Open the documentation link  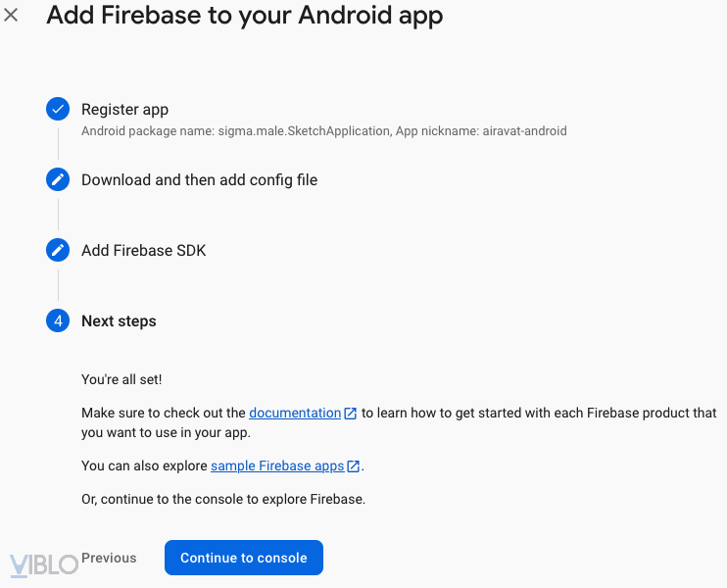[x=295, y=414]
